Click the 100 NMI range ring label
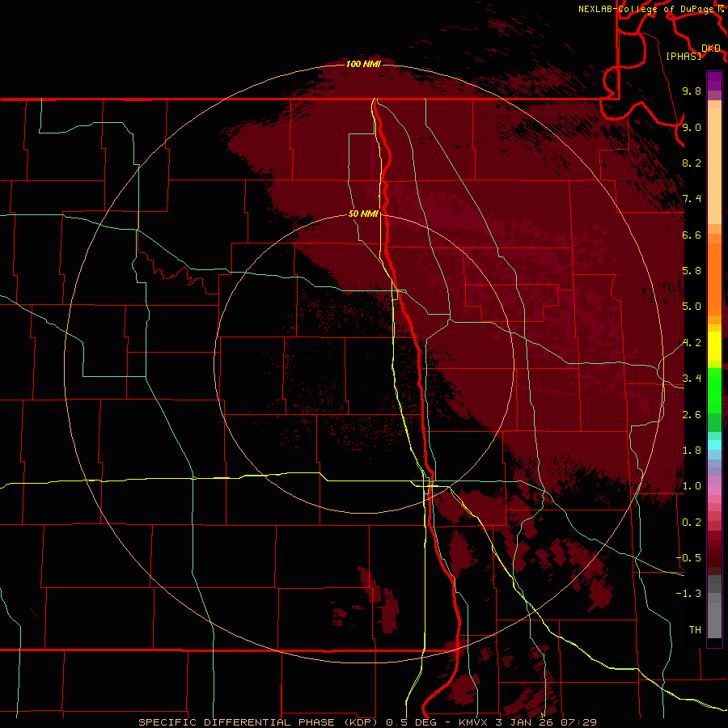Image resolution: width=728 pixels, height=728 pixels. 363,64
